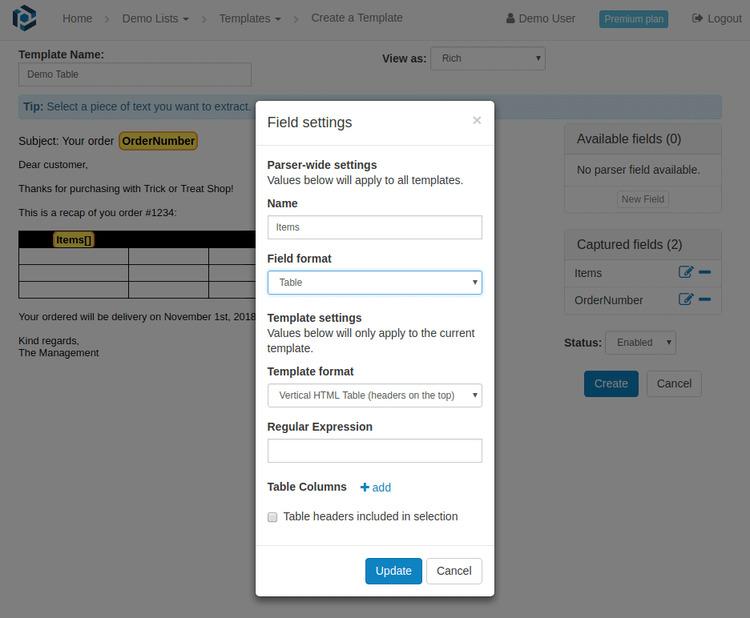The height and width of the screenshot is (618, 750).
Task: Open the Field format dropdown
Action: point(375,282)
